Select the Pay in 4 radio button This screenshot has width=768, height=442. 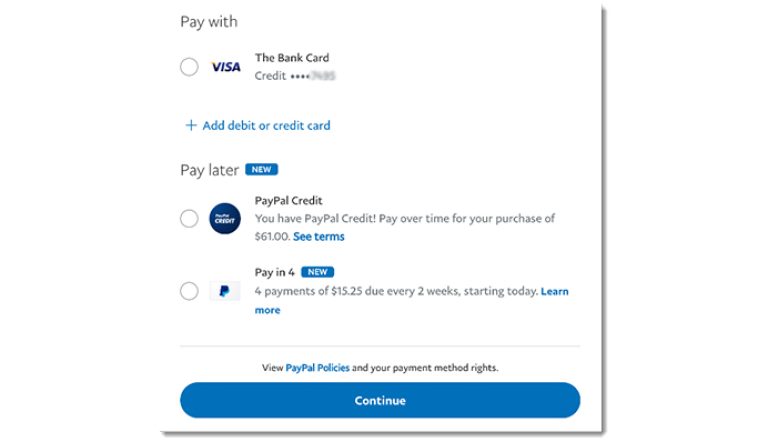(189, 291)
